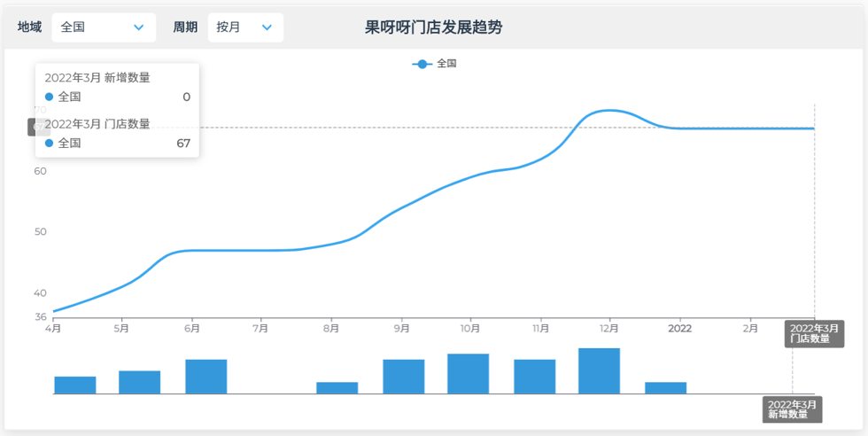
Task: Click the September new-store bar
Action: point(403,376)
